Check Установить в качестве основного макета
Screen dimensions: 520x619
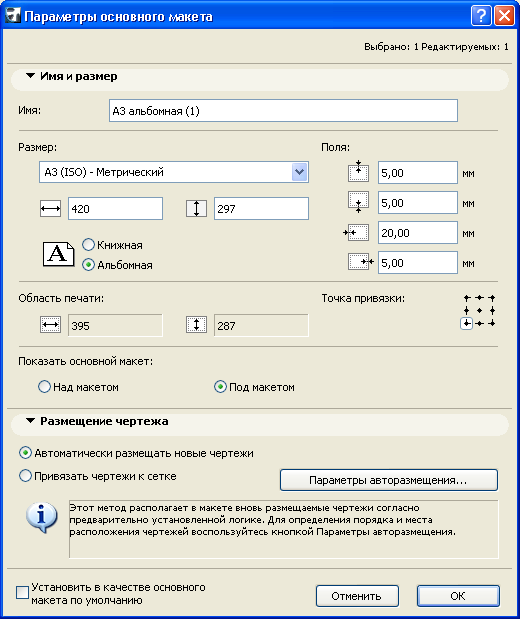[x=23, y=593]
